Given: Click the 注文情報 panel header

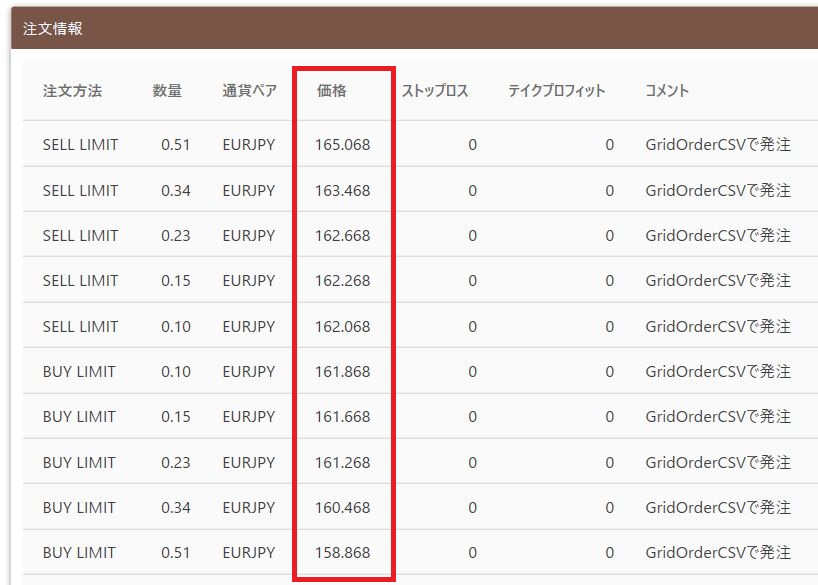Looking at the screenshot, I should click(415, 28).
